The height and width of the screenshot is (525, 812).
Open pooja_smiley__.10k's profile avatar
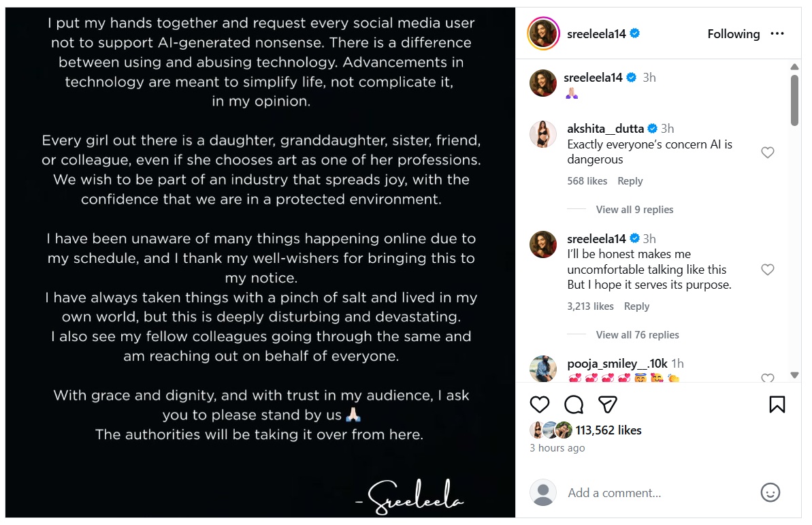tap(543, 368)
